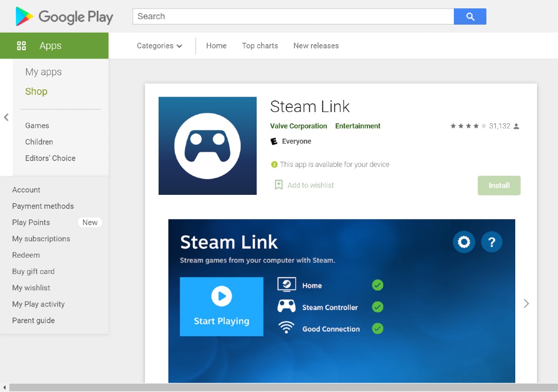558x392 pixels.
Task: Open the Valve Corporation developer page
Action: click(x=299, y=126)
